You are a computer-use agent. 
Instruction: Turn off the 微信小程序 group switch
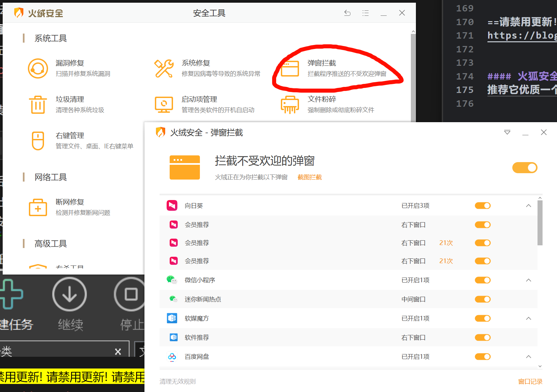point(483,280)
